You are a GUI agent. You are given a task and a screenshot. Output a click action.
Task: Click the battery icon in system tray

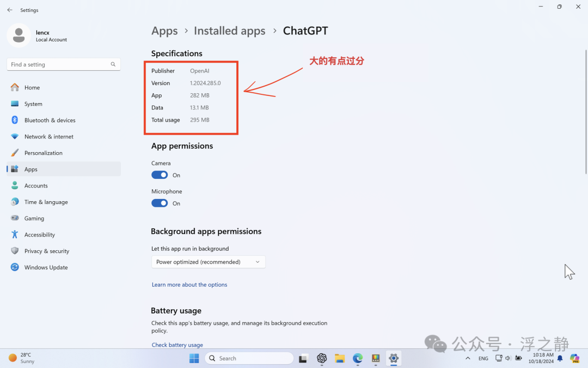pyautogui.click(x=518, y=358)
